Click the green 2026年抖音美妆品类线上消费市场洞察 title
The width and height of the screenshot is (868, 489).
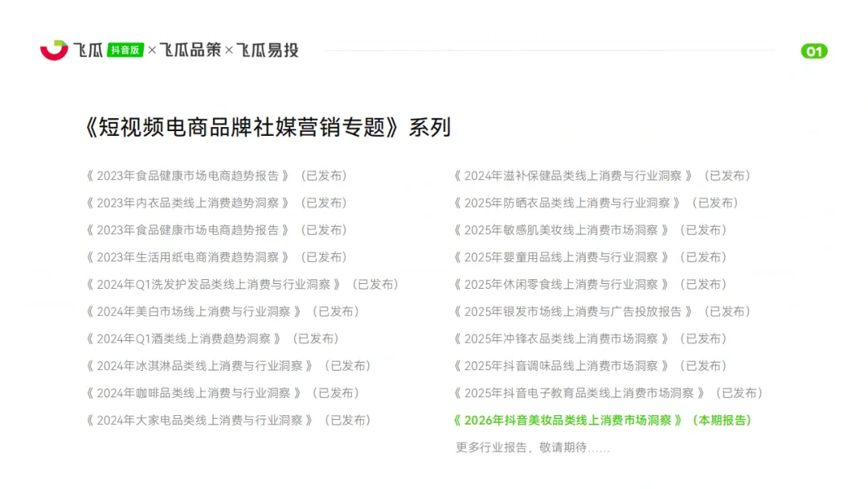[567, 420]
